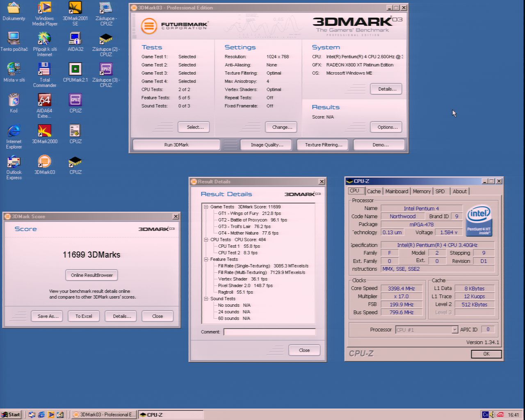Click the Cs keyboard language tray indicator
525x420 pixels.
pos(485,415)
